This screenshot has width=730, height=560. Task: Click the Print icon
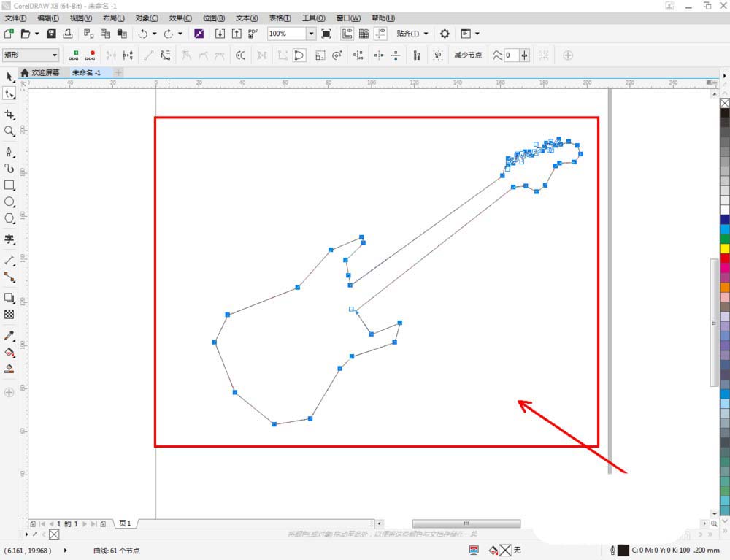click(68, 34)
